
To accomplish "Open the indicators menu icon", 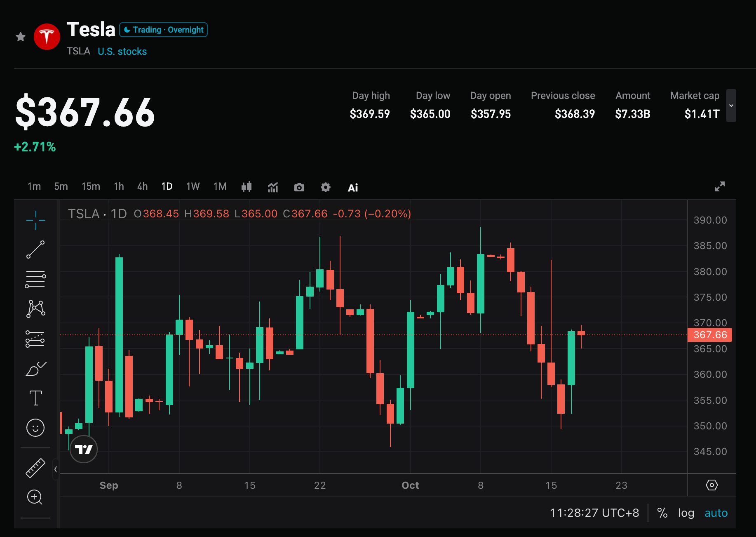I will 273,187.
